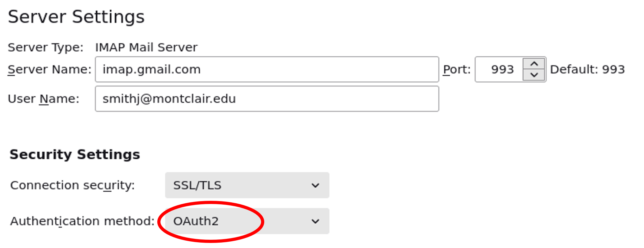The image size is (644, 248).
Task: Click the Authentication method label
Action: (82, 221)
